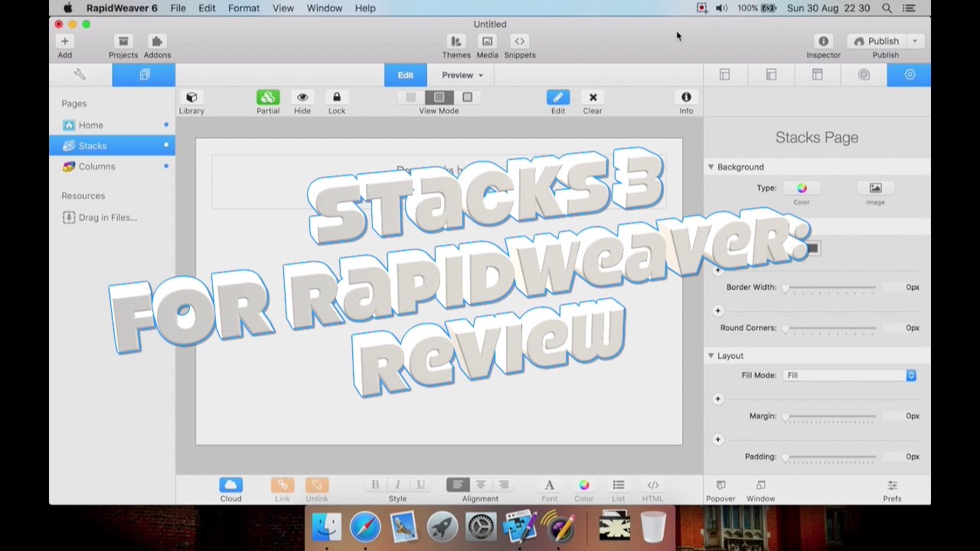Viewport: 980px width, 551px height.
Task: Expand options plus above Padding
Action: tap(717, 439)
